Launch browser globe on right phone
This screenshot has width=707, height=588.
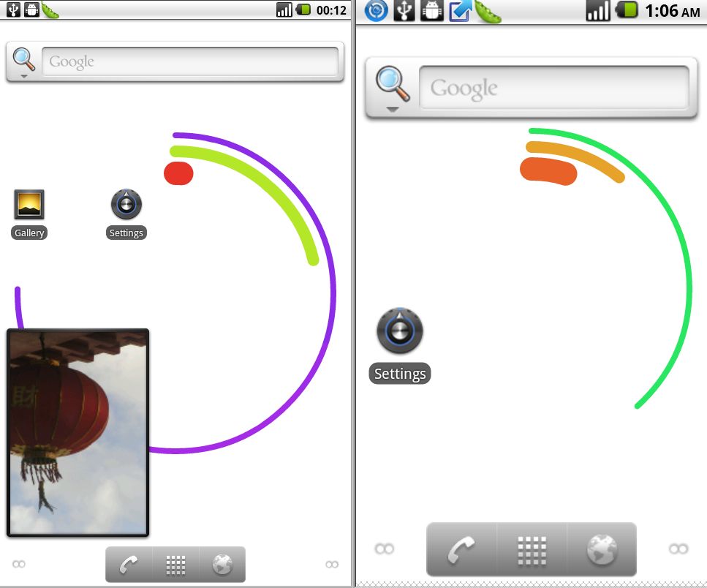coord(602,549)
